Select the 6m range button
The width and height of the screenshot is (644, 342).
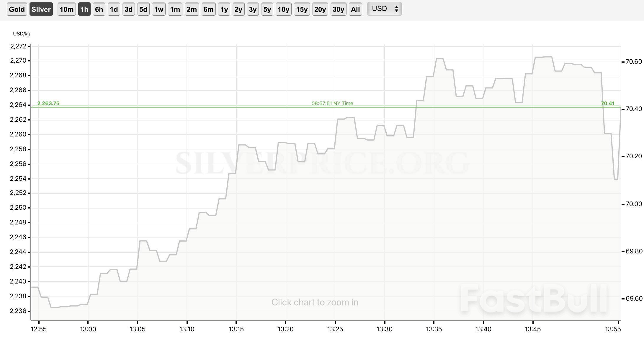(x=208, y=9)
